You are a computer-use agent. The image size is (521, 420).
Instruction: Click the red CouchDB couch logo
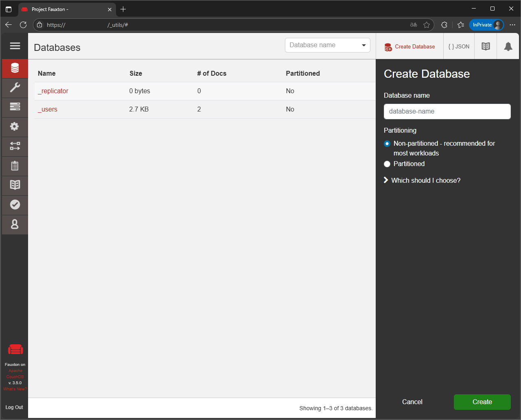click(15, 349)
